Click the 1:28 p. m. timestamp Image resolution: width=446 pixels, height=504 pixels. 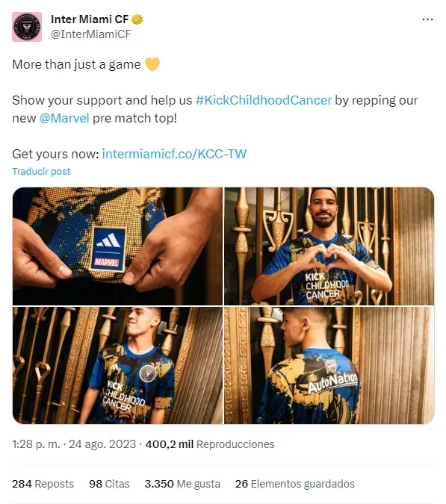(37, 444)
